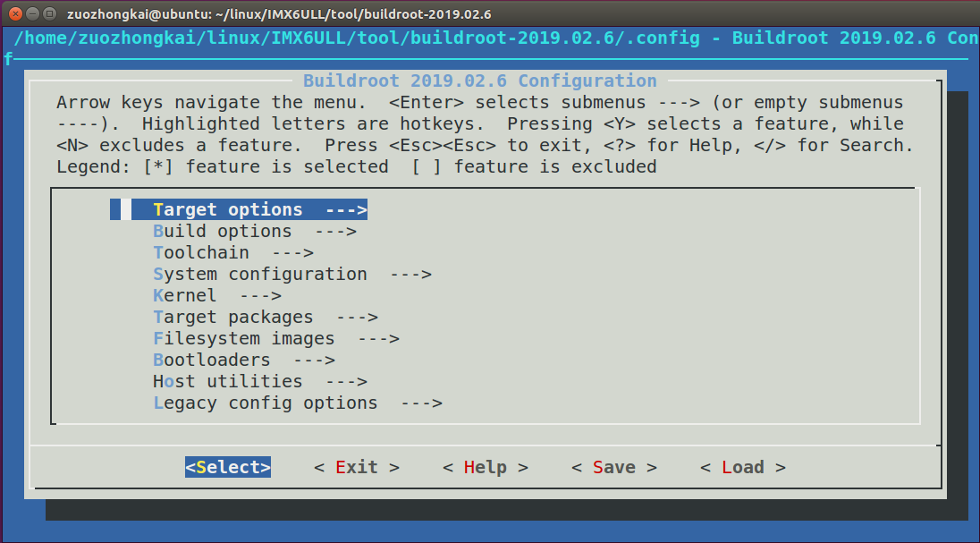Click the 'Arrow keys navigate the menu' text
Screen dimensions: 980x543
(x=212, y=103)
